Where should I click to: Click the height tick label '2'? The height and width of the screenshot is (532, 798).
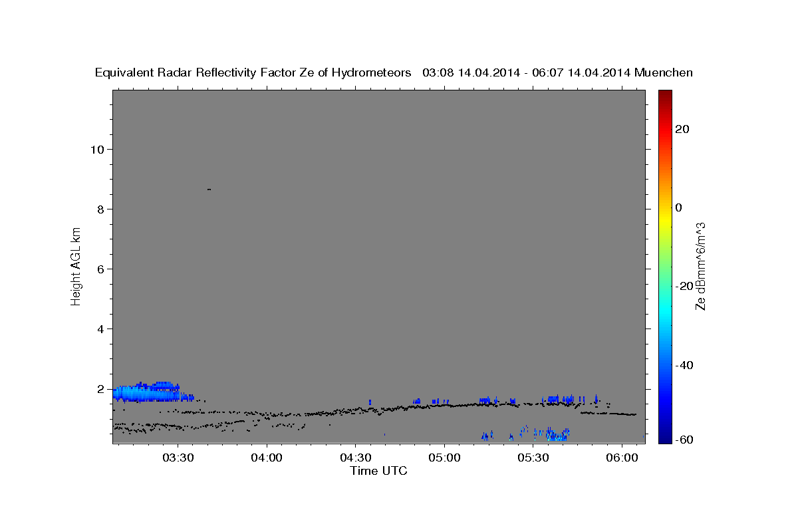(101, 388)
